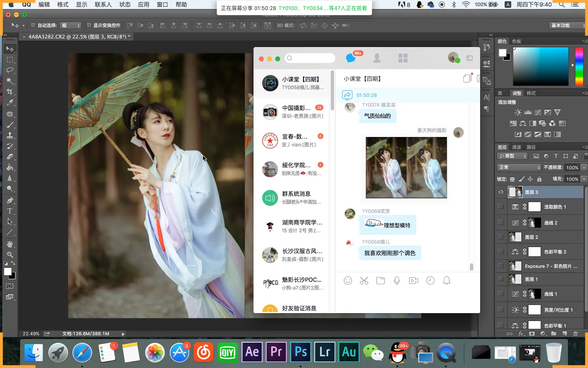This screenshot has width=588, height=368.
Task: Open the Move tool preset picker arrow
Action: (x=23, y=25)
